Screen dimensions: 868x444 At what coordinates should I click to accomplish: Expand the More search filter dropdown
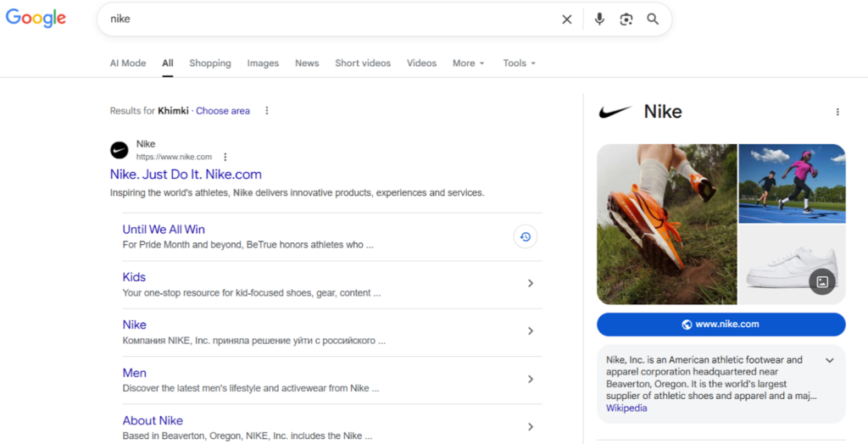(468, 64)
